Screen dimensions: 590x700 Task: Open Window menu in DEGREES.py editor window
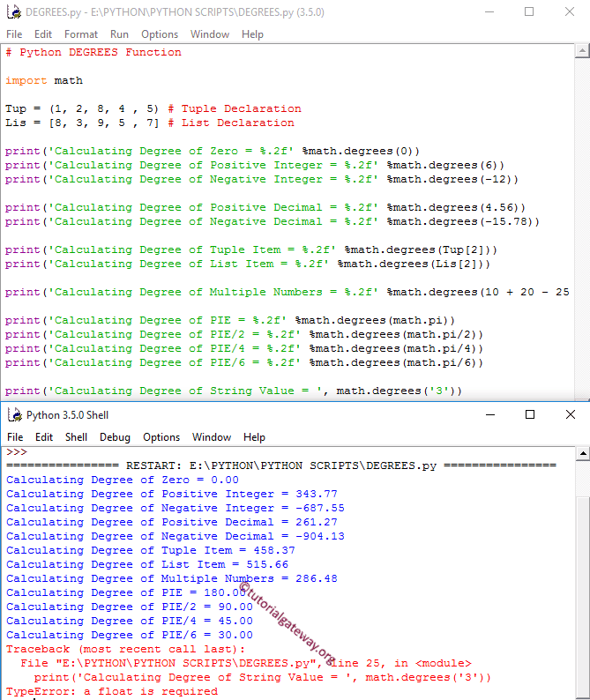click(210, 34)
